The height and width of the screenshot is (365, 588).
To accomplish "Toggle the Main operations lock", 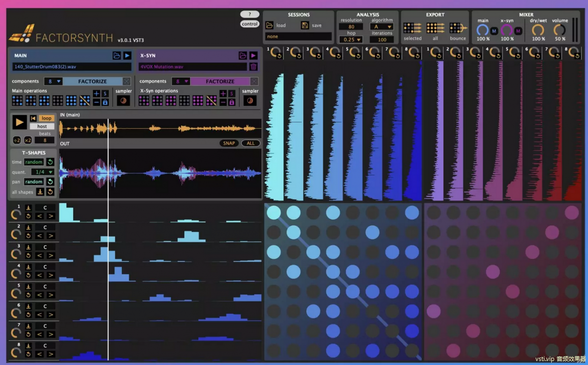I will (x=105, y=102).
